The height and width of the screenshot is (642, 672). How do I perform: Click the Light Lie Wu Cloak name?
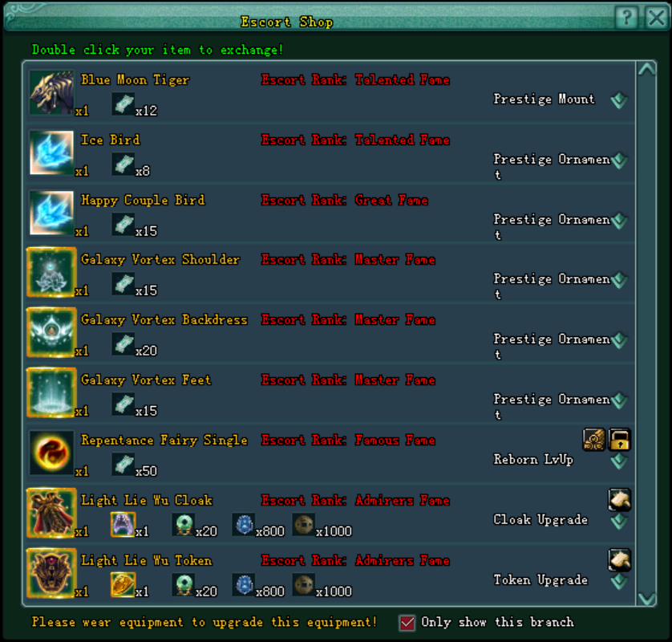pos(147,501)
